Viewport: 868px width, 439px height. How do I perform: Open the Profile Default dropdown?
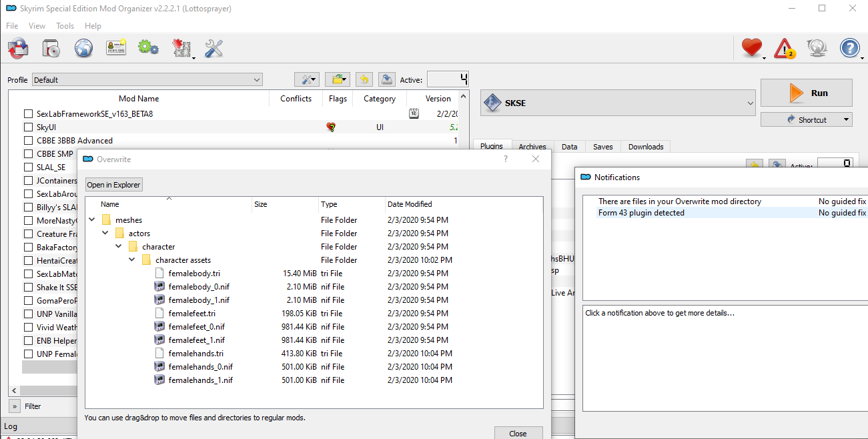(x=147, y=79)
